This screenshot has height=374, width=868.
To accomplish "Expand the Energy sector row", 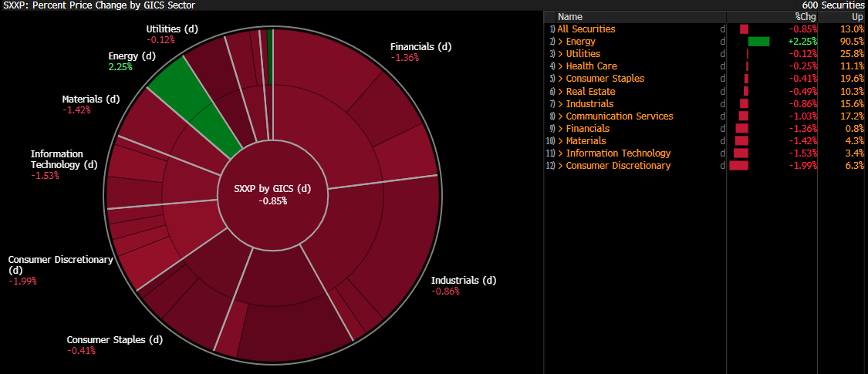I will tap(561, 42).
